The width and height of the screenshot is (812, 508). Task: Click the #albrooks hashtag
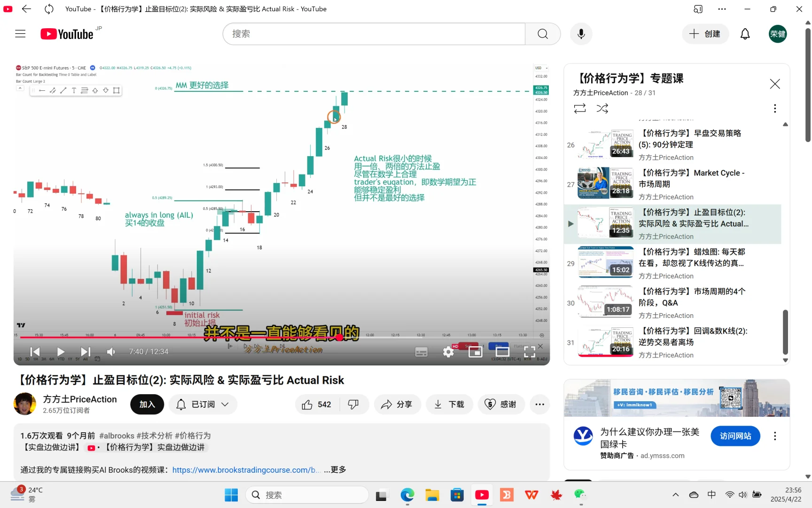point(117,436)
